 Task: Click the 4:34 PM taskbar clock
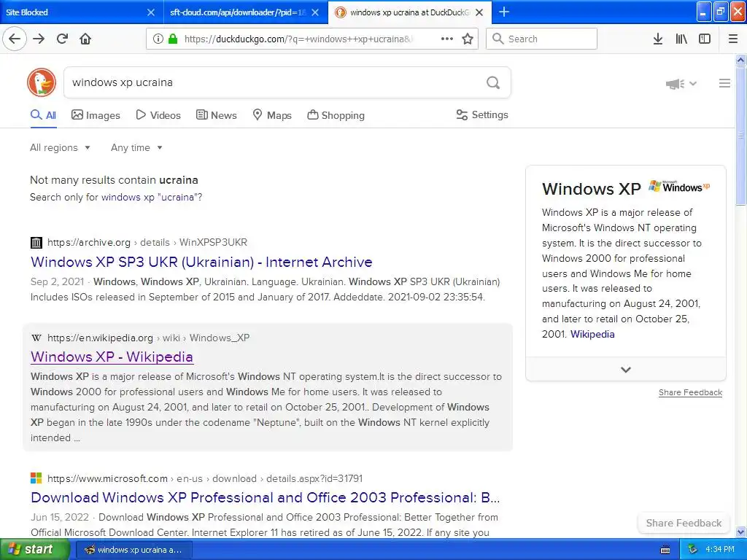(x=720, y=550)
